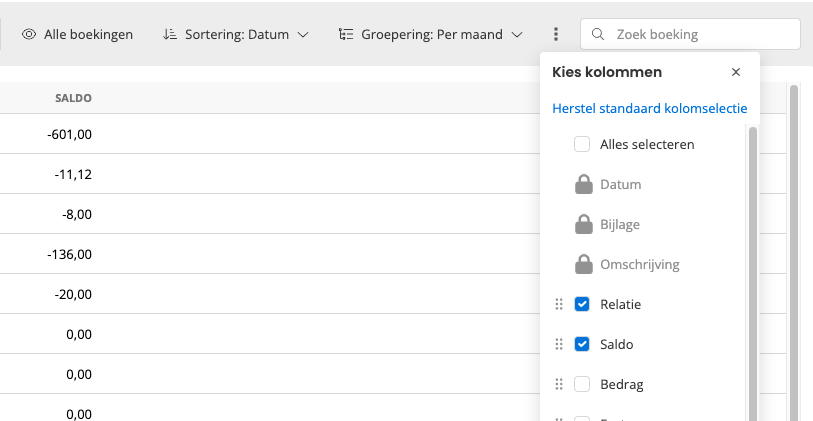Uncheck the Saldo column checkbox
This screenshot has width=813, height=421.
[x=582, y=344]
